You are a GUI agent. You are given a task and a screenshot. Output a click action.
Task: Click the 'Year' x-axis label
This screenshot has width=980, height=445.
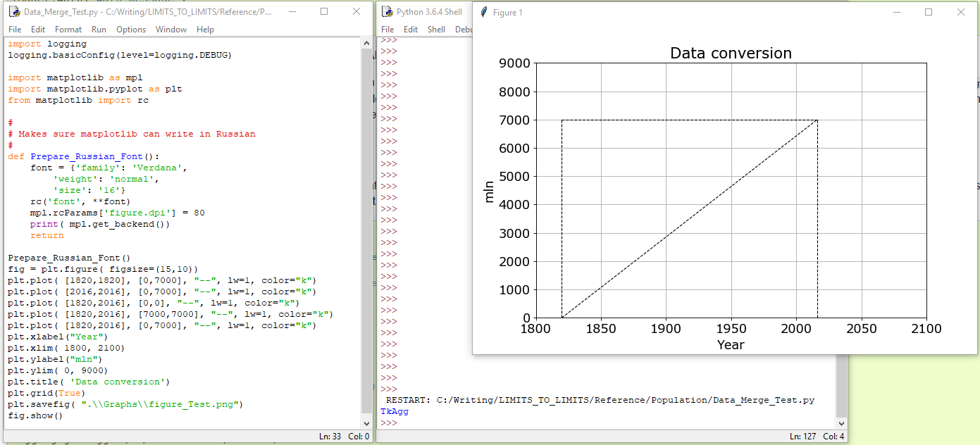731,344
